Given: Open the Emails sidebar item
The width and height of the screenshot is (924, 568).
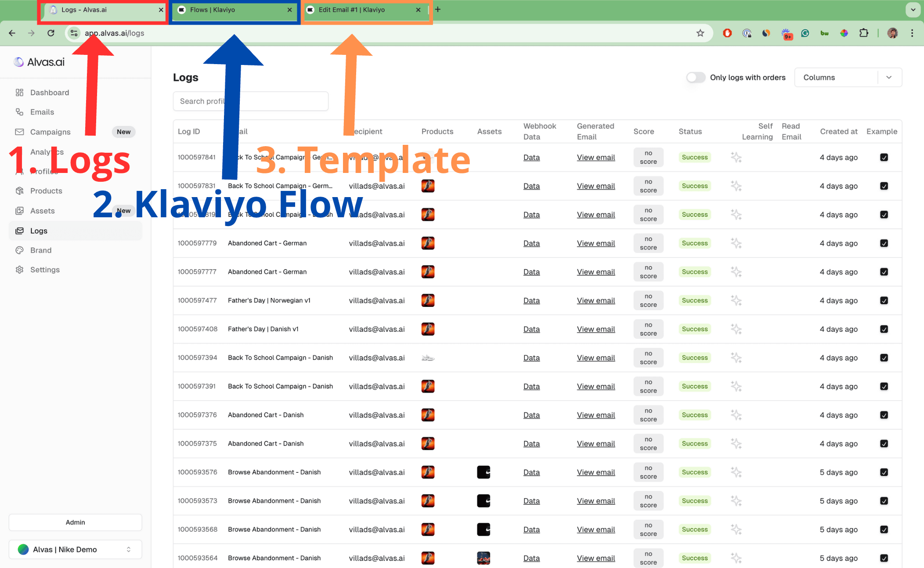Looking at the screenshot, I should [x=42, y=112].
